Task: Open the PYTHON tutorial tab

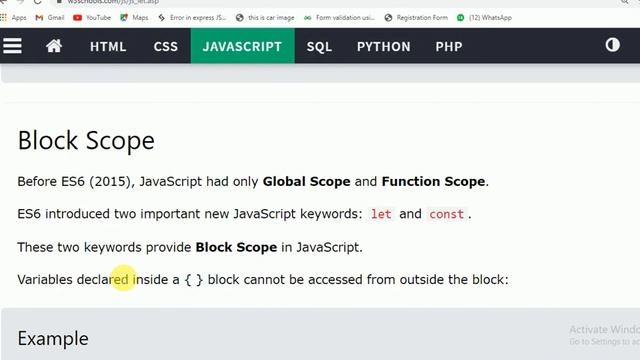Action: click(x=384, y=46)
